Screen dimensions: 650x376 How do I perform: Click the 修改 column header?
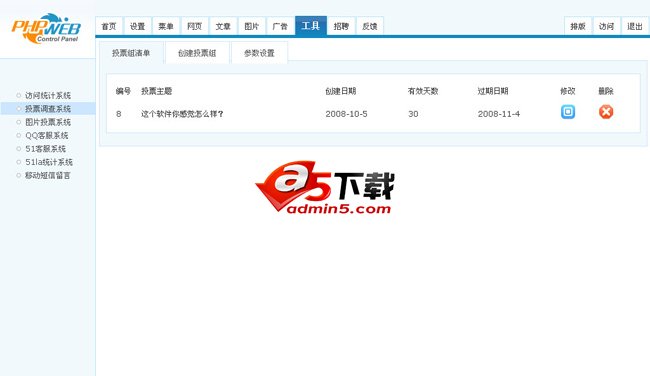point(568,91)
